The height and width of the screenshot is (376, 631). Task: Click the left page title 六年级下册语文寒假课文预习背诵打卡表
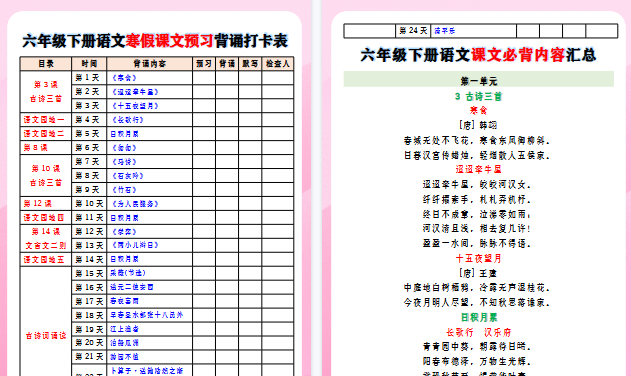155,41
